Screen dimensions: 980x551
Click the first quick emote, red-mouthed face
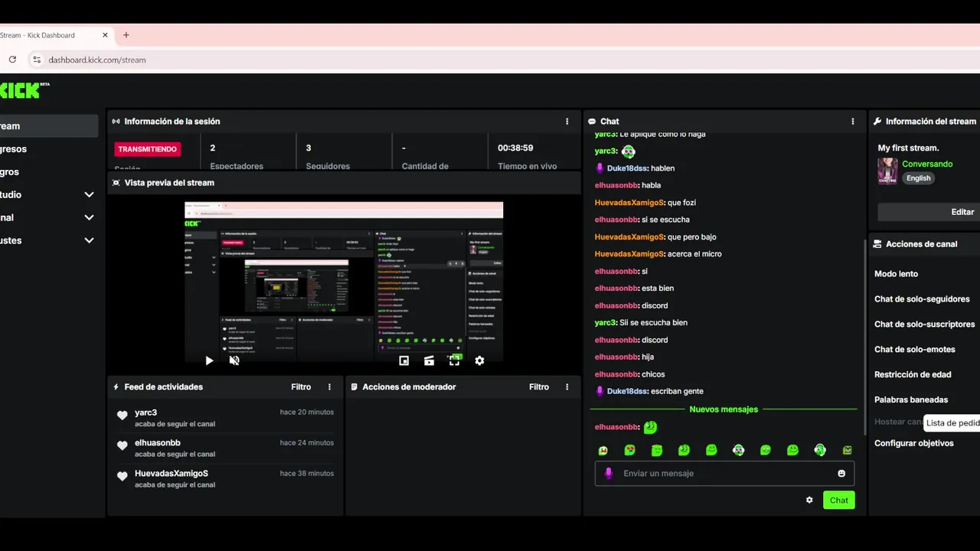tap(603, 450)
